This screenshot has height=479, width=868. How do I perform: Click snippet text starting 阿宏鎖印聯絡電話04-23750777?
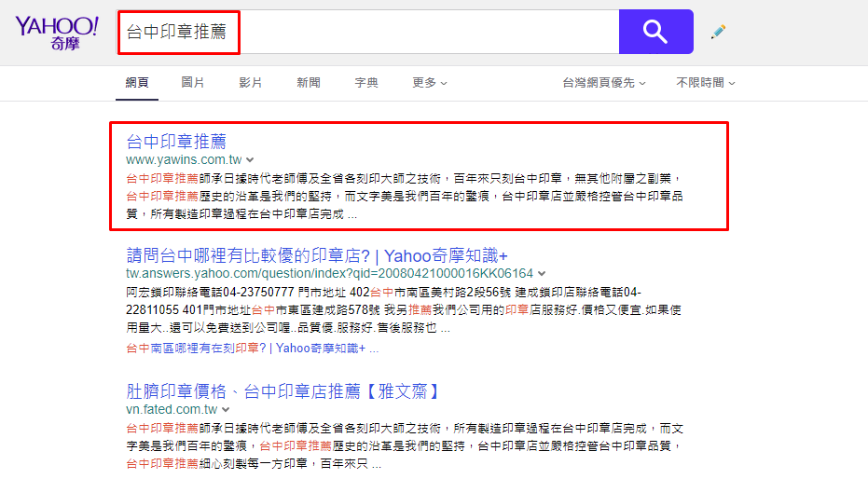pyautogui.click(x=383, y=292)
